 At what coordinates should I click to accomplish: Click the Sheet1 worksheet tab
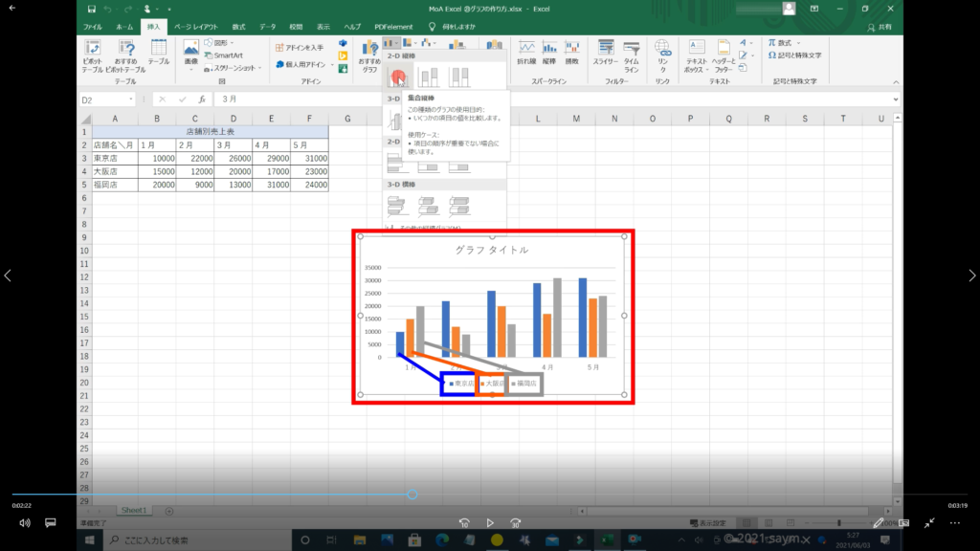click(x=134, y=511)
